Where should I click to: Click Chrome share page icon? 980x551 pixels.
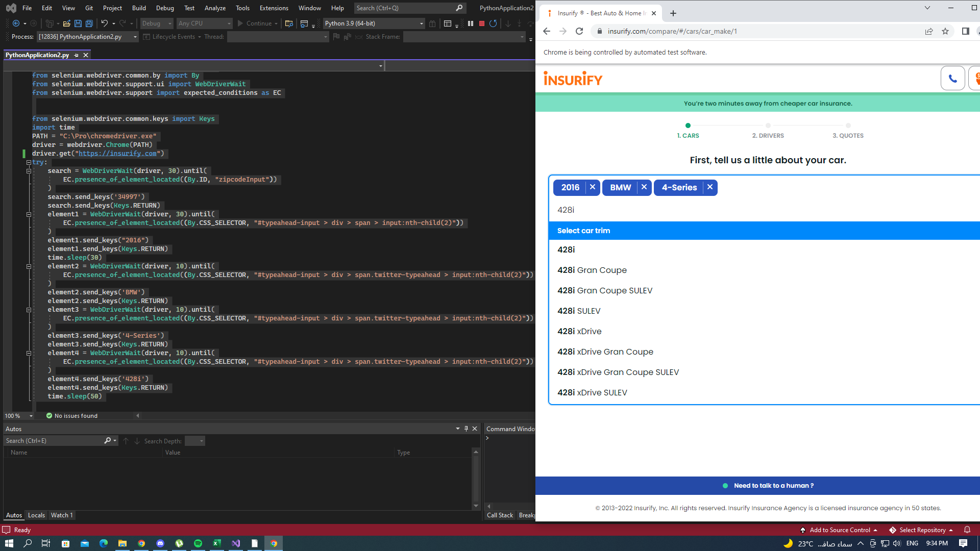tap(929, 31)
